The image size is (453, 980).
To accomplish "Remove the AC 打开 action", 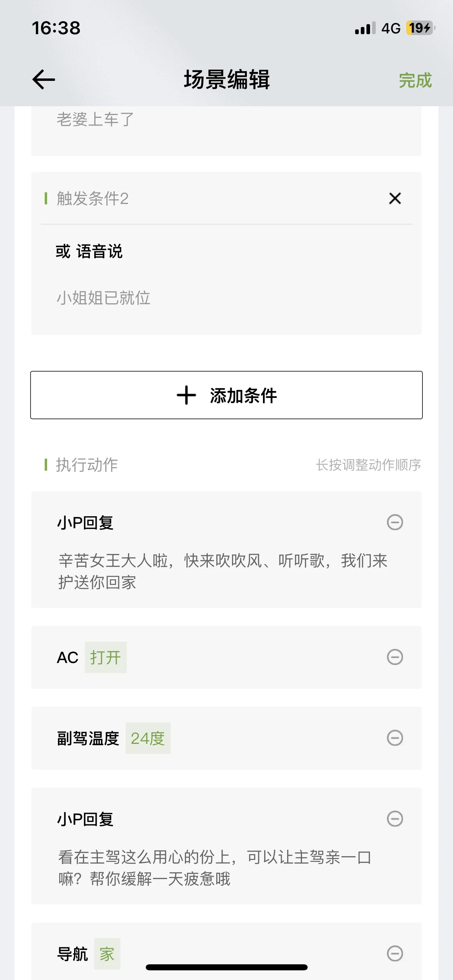I will click(x=395, y=657).
